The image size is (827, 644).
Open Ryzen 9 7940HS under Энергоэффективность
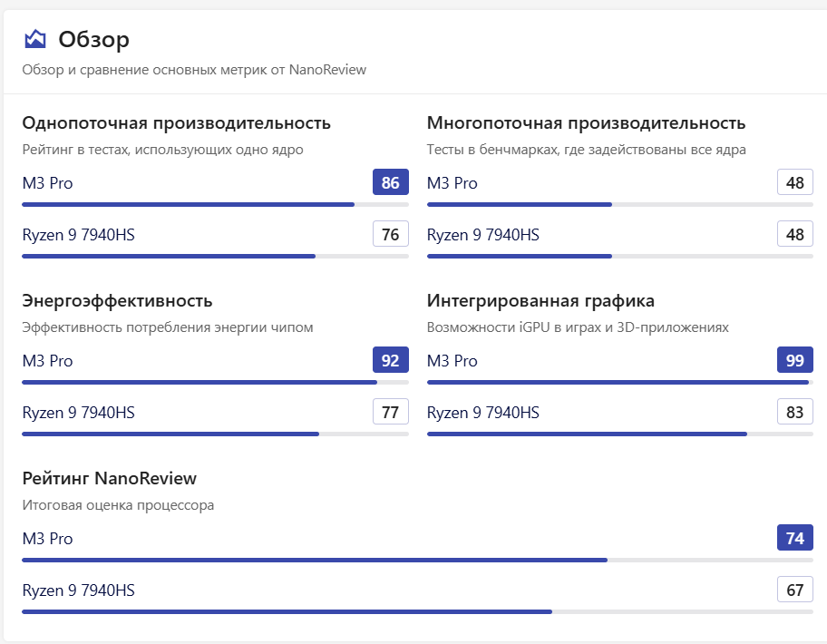tap(79, 413)
